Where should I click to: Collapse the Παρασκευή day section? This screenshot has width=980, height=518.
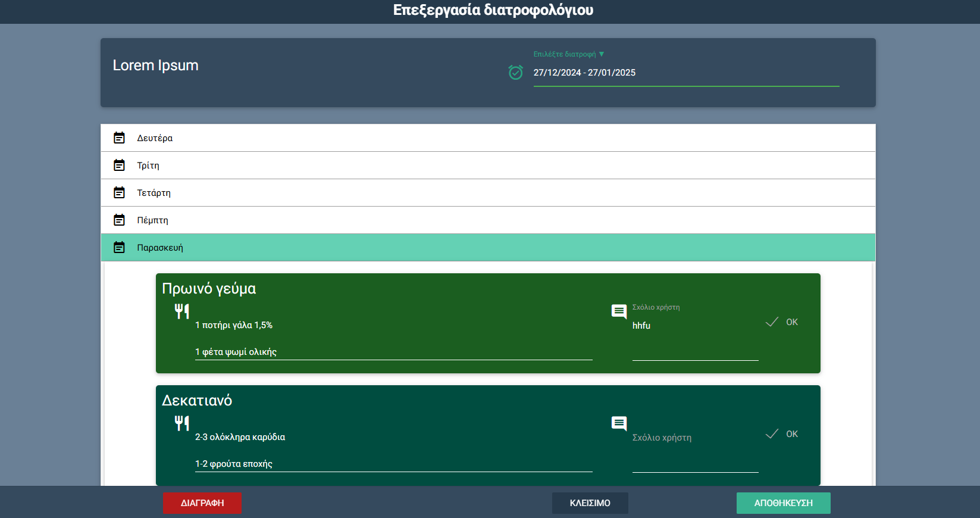point(488,247)
